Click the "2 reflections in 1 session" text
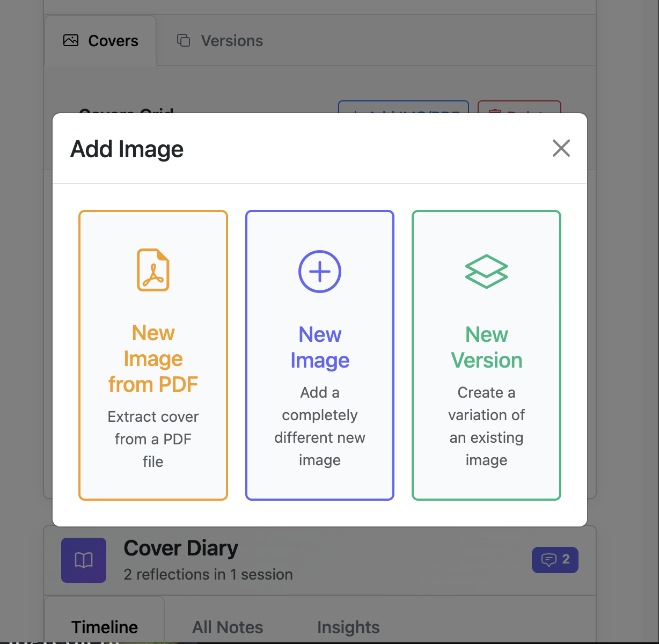 (x=208, y=574)
